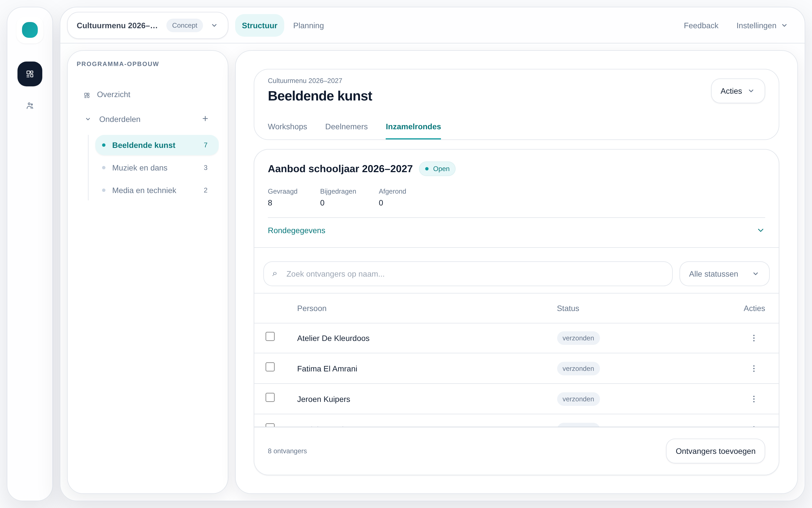Click the '8 ontvangers' count text
812x508 pixels.
click(x=287, y=451)
